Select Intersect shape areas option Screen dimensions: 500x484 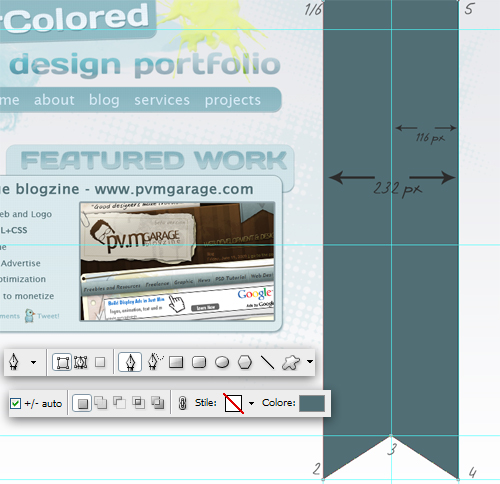[x=138, y=403]
